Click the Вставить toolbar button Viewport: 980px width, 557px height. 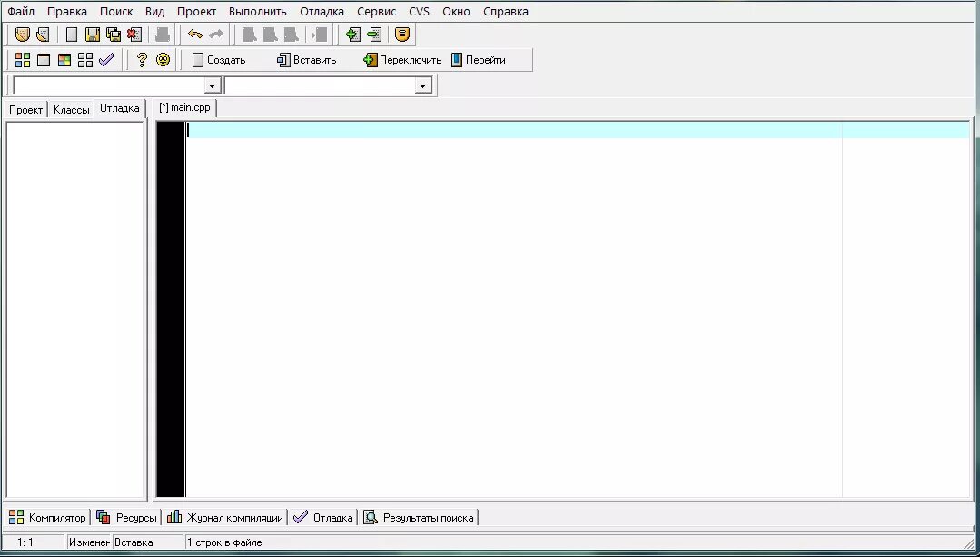click(x=306, y=60)
